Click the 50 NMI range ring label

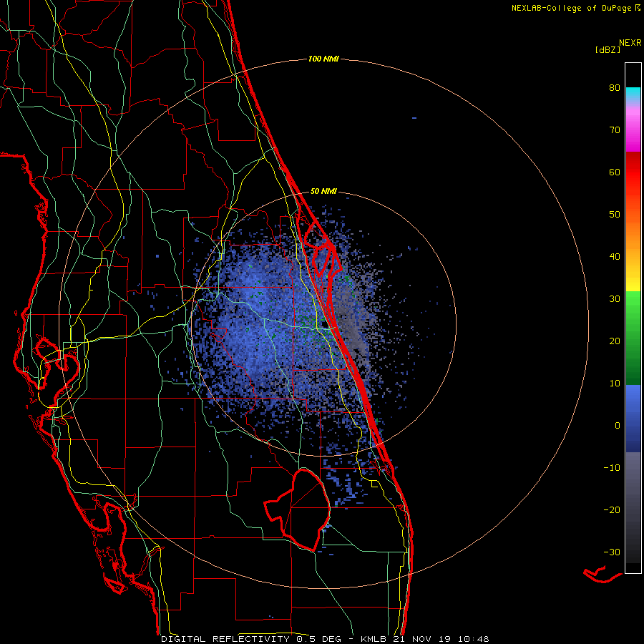point(323,191)
